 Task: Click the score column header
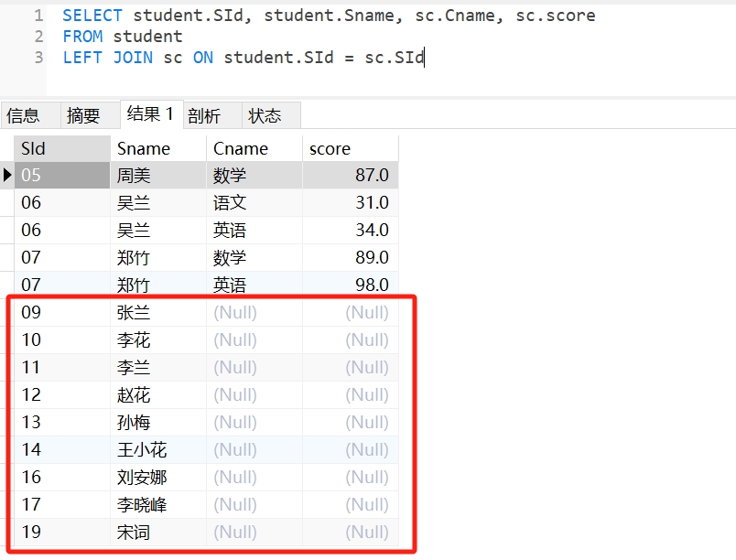coord(350,148)
